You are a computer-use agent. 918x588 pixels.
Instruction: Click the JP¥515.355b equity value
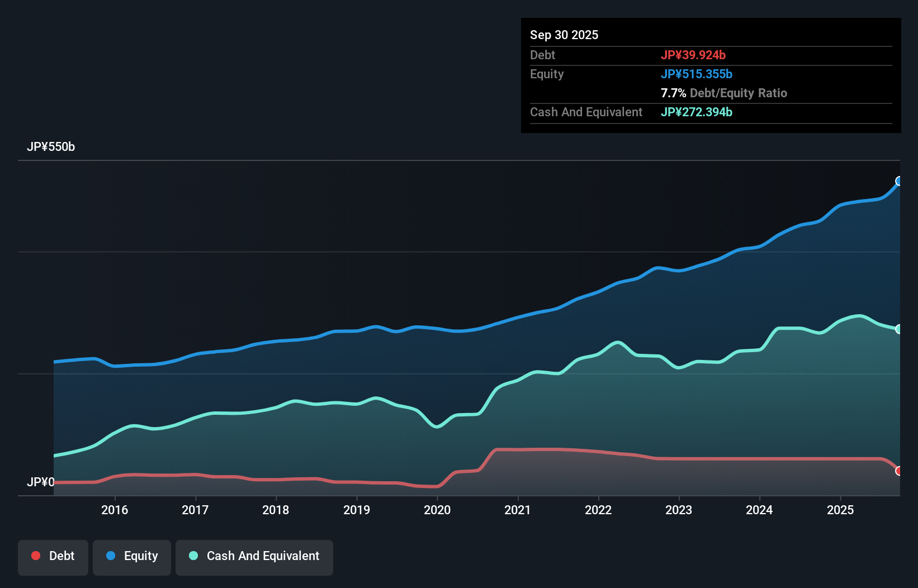(697, 74)
